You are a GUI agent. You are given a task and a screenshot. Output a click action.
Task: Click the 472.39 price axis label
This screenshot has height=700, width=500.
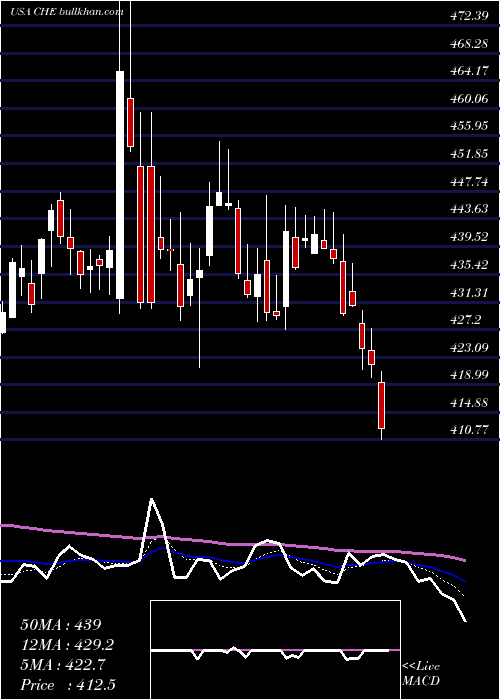coord(469,16)
